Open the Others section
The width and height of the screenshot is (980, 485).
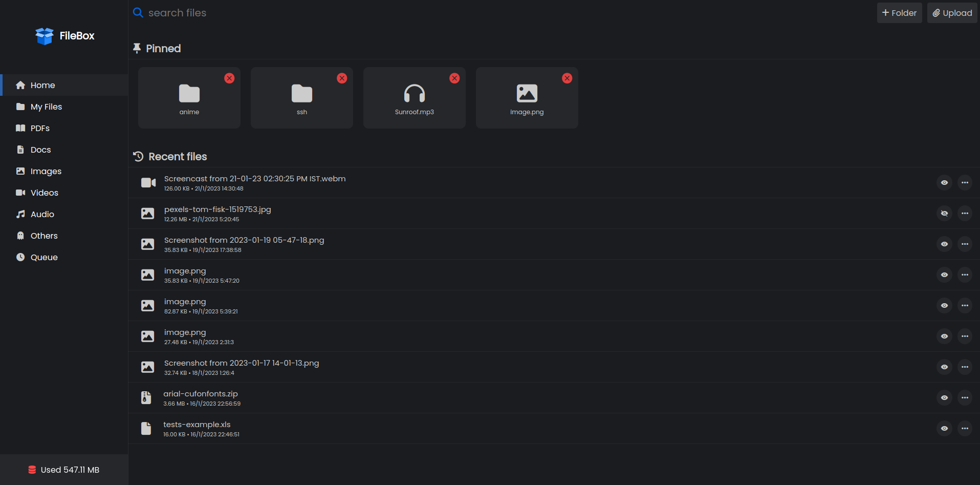(x=44, y=236)
